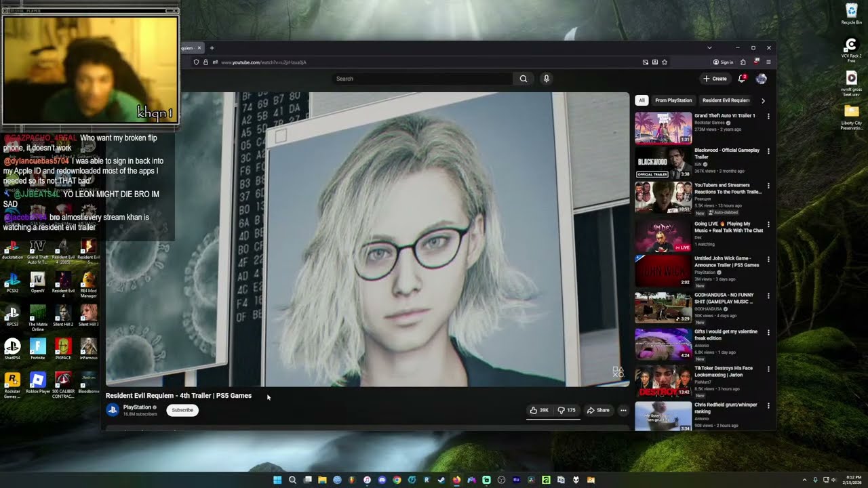The height and width of the screenshot is (488, 868).
Task: Launch Bloodborne desktop shortcut
Action: click(89, 384)
